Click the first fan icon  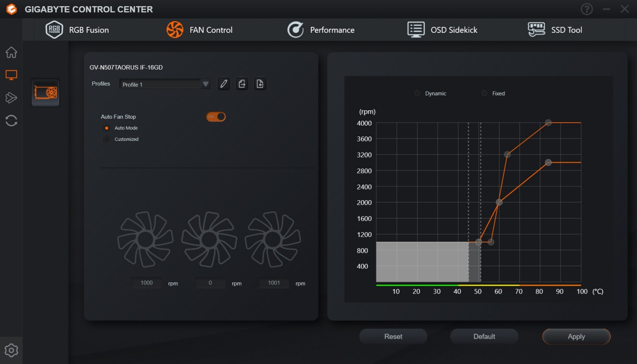click(145, 239)
